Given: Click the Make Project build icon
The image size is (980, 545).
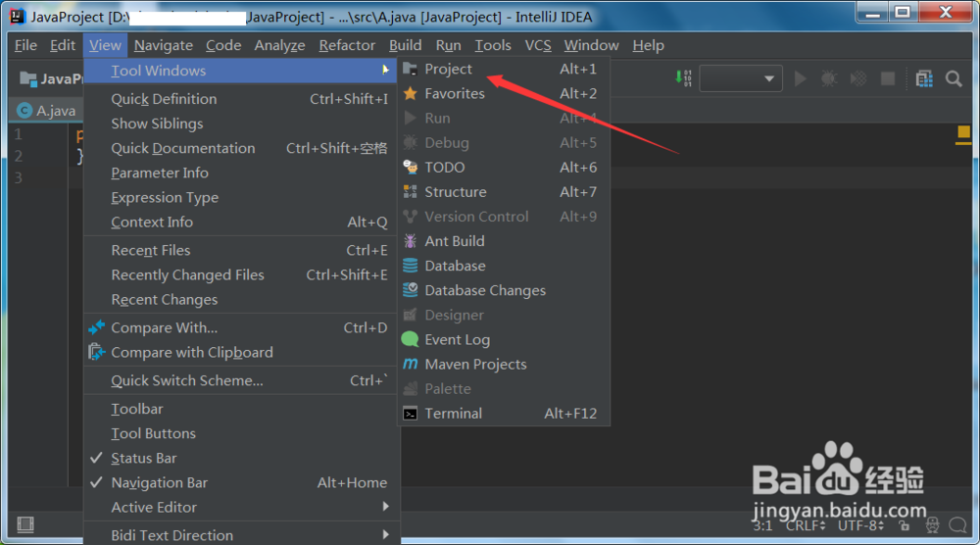Looking at the screenshot, I should click(683, 78).
